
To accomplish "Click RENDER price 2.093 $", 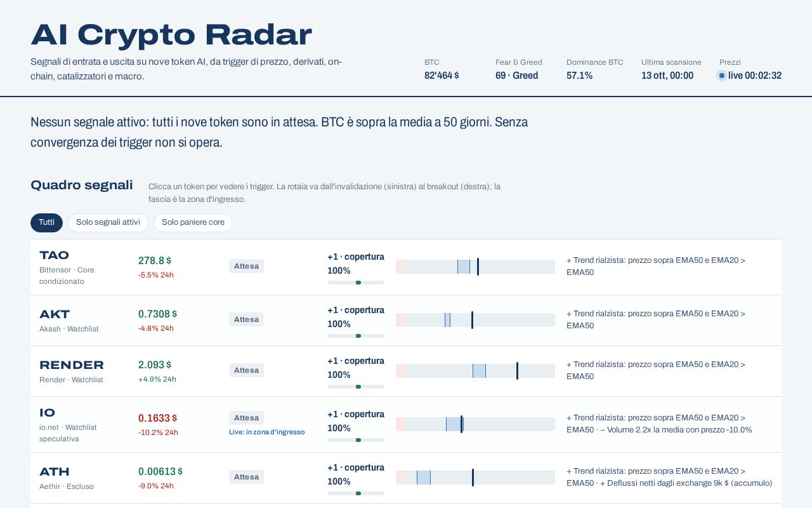I will (155, 365).
